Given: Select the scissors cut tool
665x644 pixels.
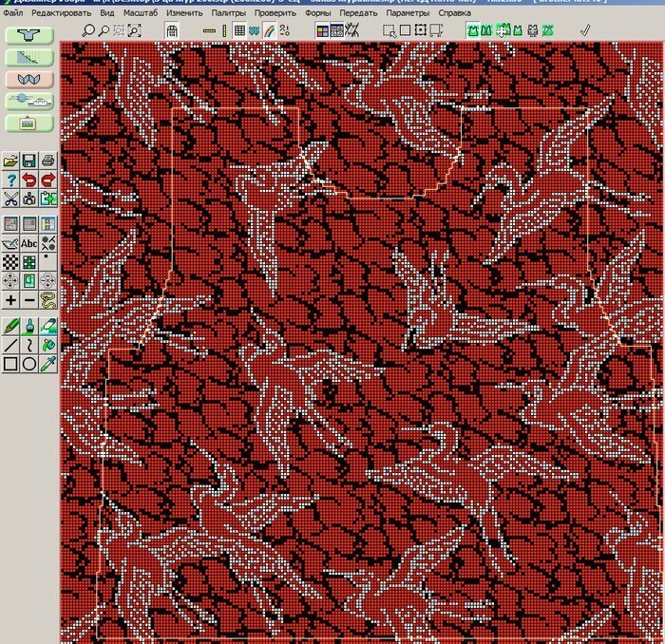Looking at the screenshot, I should point(10,199).
